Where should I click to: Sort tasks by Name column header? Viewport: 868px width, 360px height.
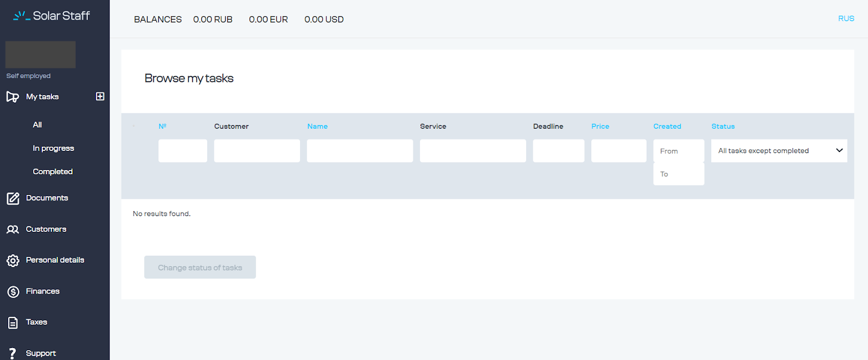point(317,126)
